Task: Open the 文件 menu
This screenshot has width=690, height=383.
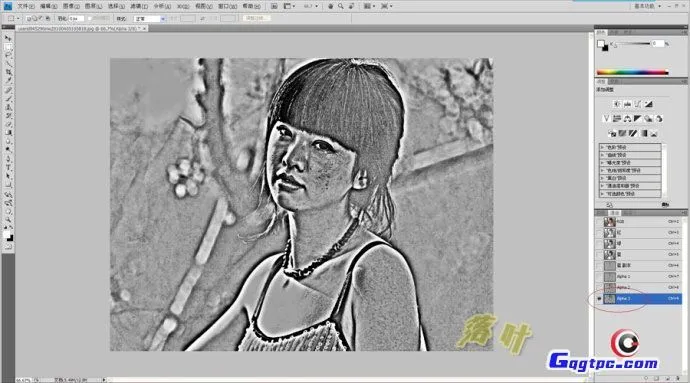Action: coord(26,6)
